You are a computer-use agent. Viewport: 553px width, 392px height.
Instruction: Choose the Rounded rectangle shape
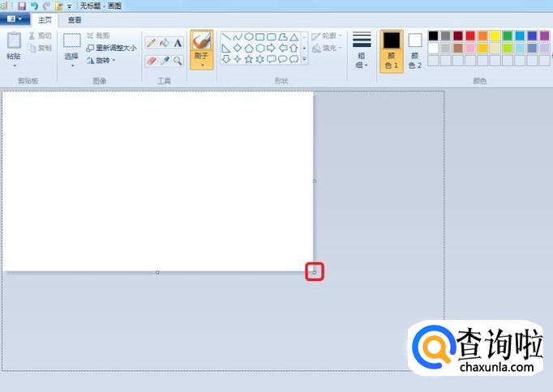coord(271,37)
